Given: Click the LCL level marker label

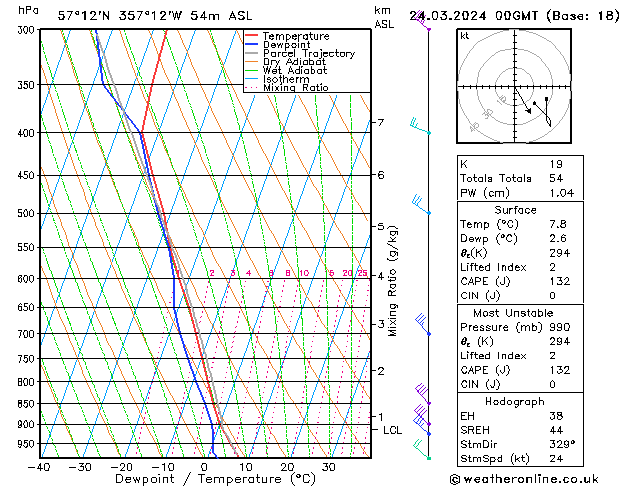Looking at the screenshot, I should tap(392, 430).
